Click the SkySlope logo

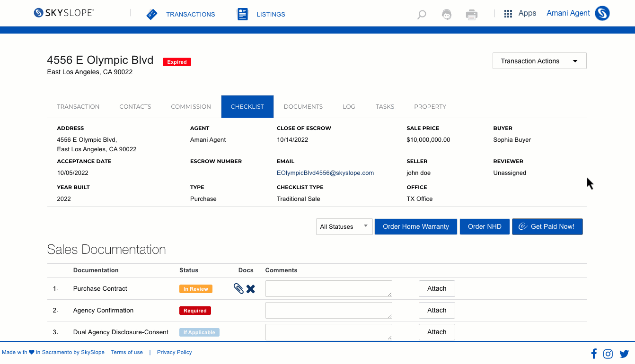click(64, 13)
